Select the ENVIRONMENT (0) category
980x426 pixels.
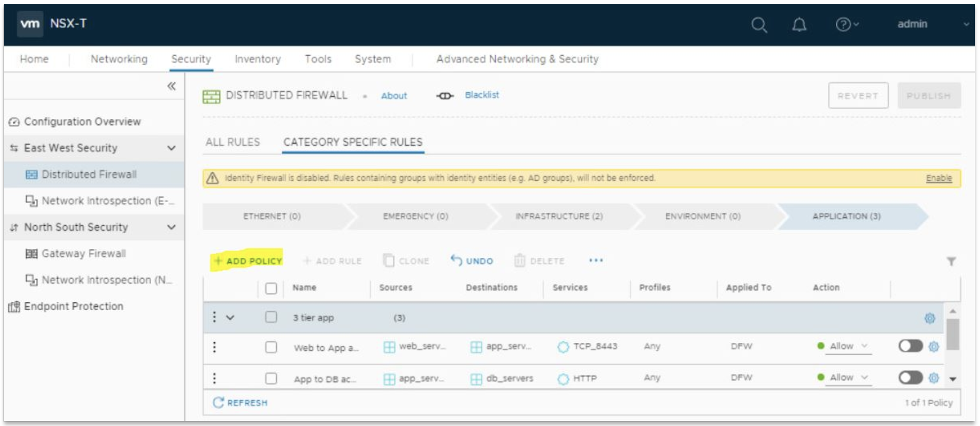point(703,216)
